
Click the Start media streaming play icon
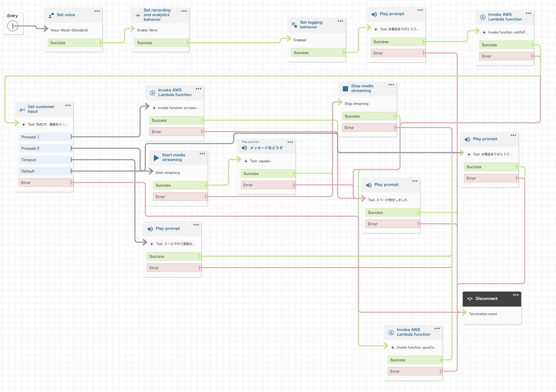point(156,157)
